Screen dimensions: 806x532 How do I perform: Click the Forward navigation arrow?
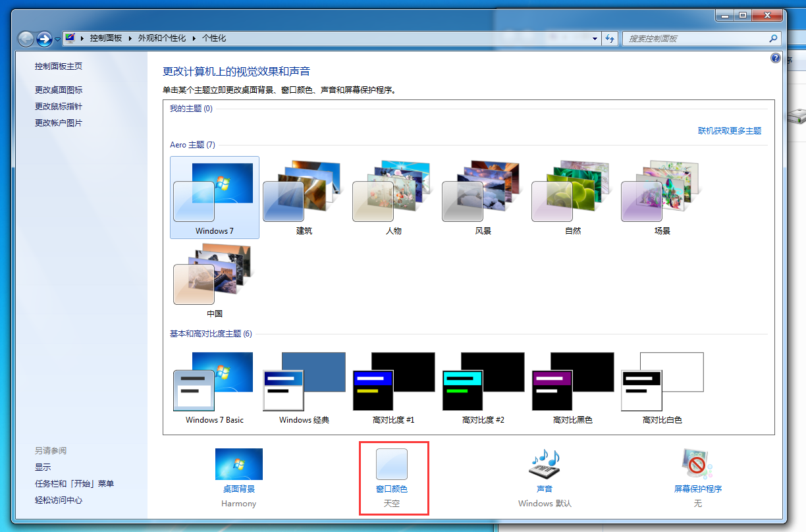point(44,39)
